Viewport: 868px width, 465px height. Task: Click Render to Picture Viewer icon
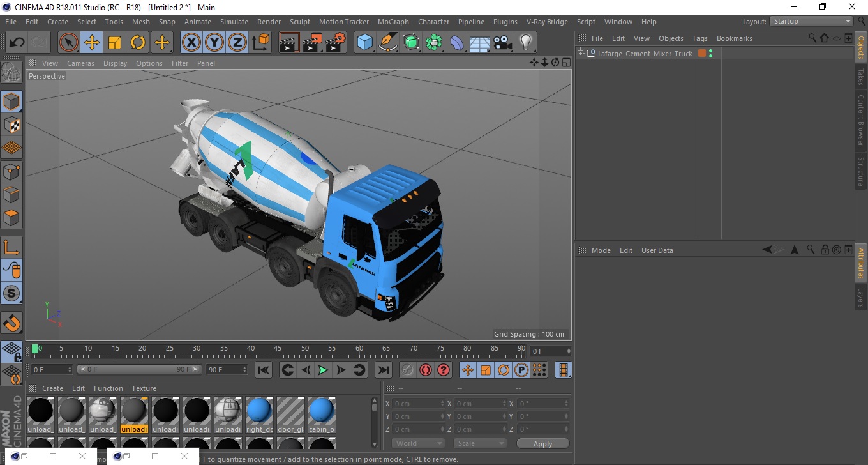(x=312, y=43)
